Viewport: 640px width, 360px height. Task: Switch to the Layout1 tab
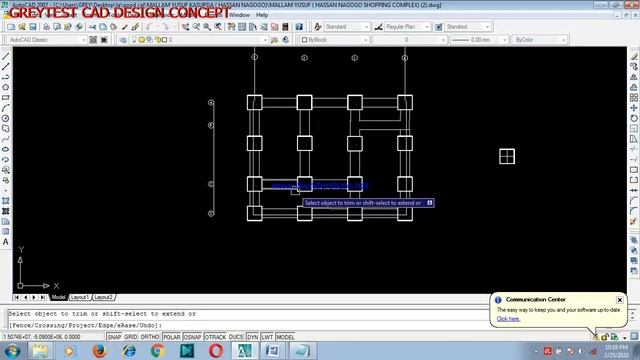coord(80,297)
